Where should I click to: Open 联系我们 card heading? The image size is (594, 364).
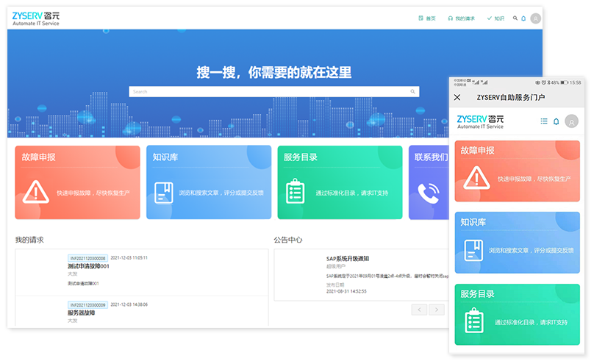pos(431,157)
